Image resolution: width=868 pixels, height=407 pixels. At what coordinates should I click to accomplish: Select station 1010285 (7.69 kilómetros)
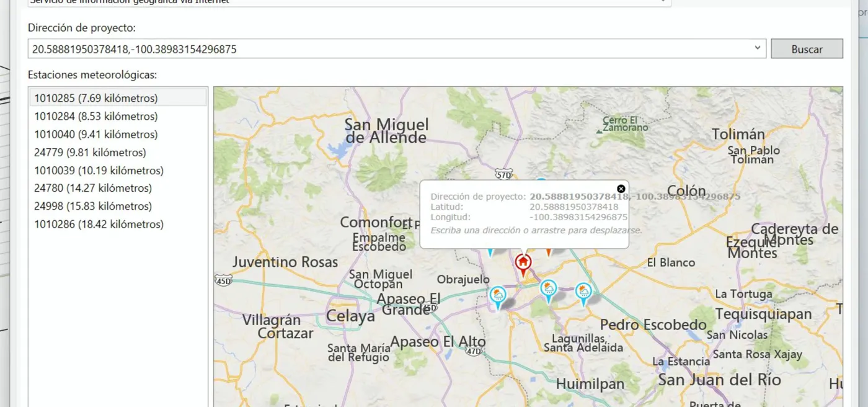(119, 98)
